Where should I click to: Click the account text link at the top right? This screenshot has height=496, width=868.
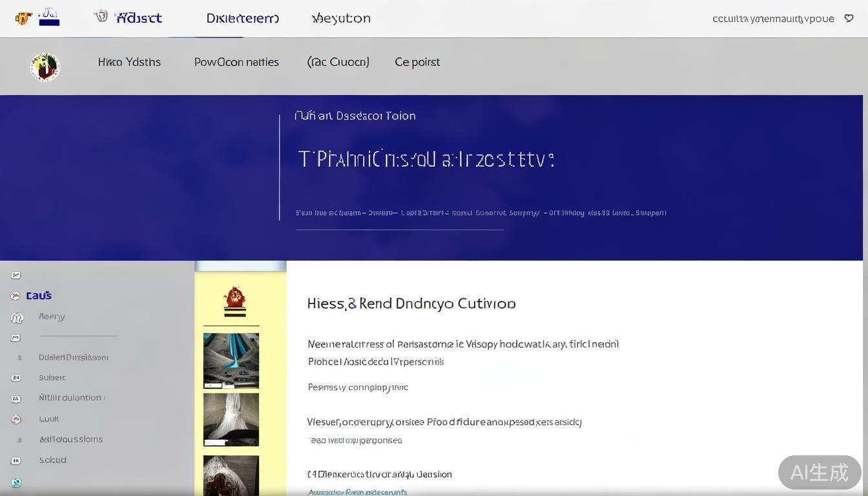pos(772,19)
